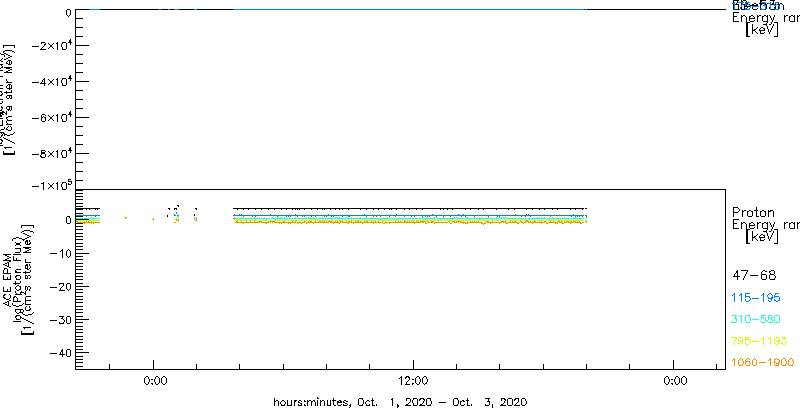Screen dimensions: 800x410
Task: Select the yellow 795-1193 legend entry
Action: [760, 341]
